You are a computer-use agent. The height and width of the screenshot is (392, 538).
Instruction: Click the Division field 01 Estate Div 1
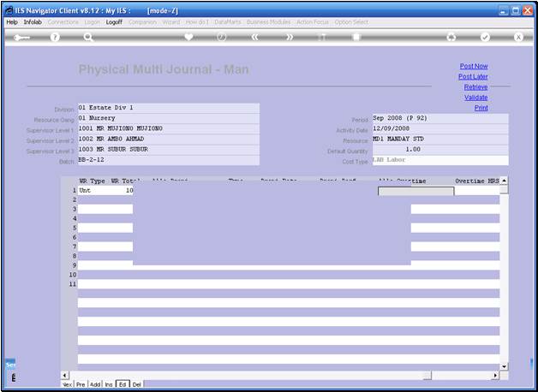click(x=169, y=108)
